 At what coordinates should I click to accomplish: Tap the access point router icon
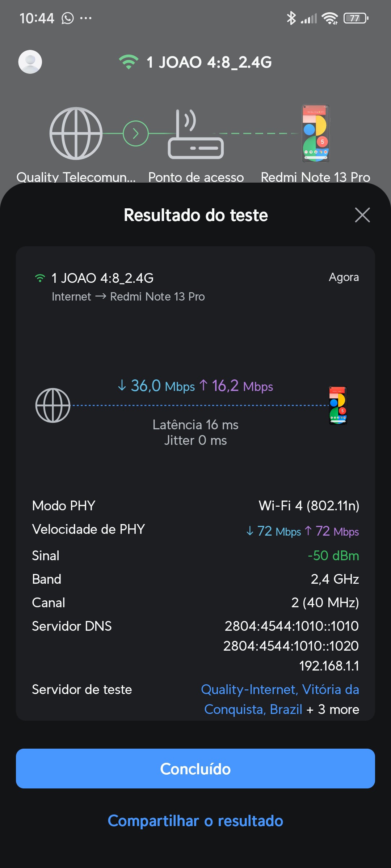[195, 135]
